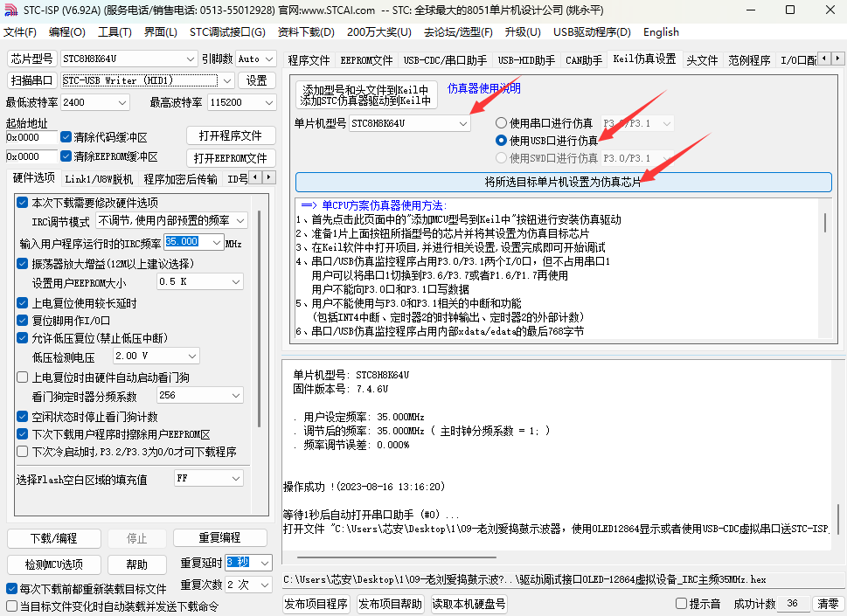Open the serial port STC-USB Writer dropdown
Viewport: 847px width, 616px height.
click(148, 80)
